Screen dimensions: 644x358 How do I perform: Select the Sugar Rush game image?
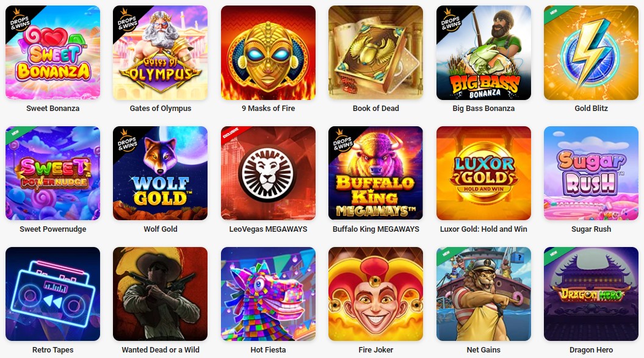click(591, 173)
